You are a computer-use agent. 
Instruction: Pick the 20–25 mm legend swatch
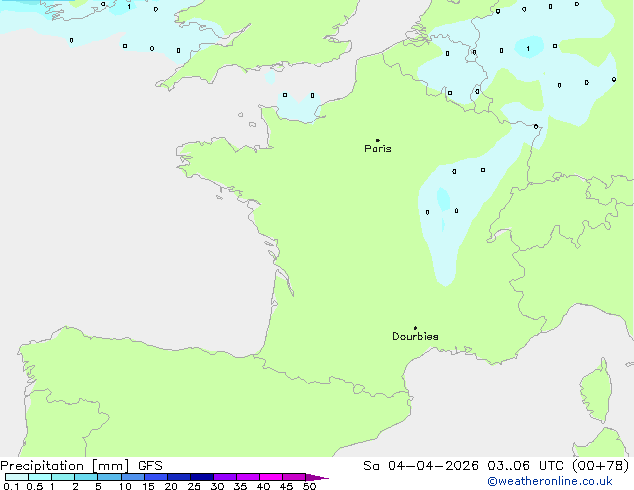(179, 477)
